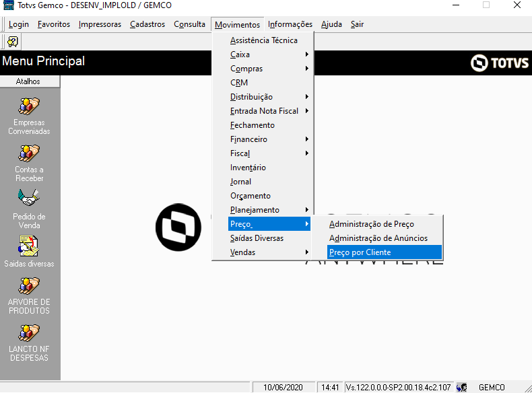Expand the Fiscal submenu
532x393 pixels.
269,153
